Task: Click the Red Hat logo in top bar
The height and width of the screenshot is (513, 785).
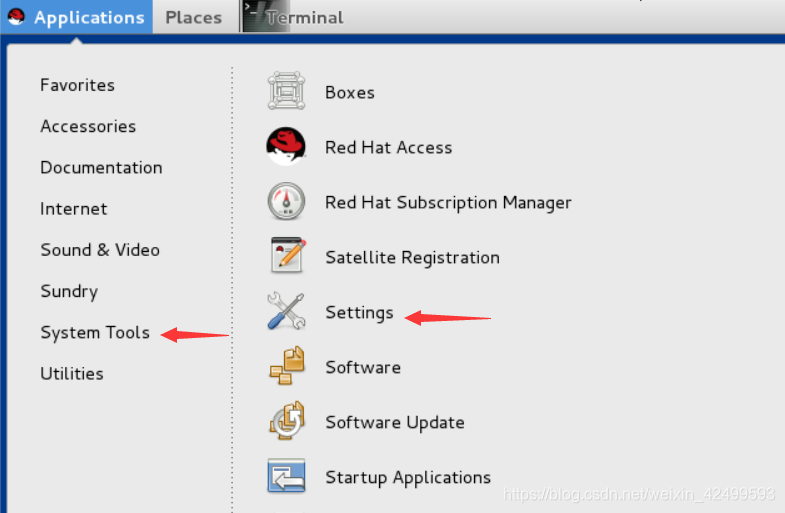Action: coord(16,17)
